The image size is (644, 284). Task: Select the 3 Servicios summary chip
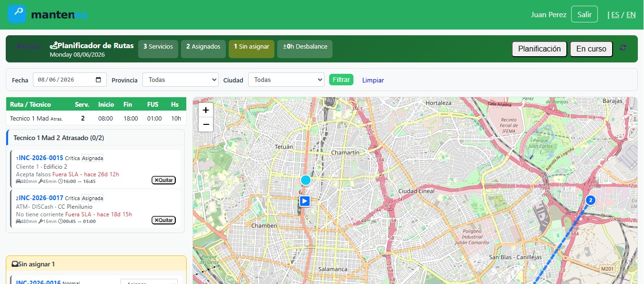(x=158, y=49)
